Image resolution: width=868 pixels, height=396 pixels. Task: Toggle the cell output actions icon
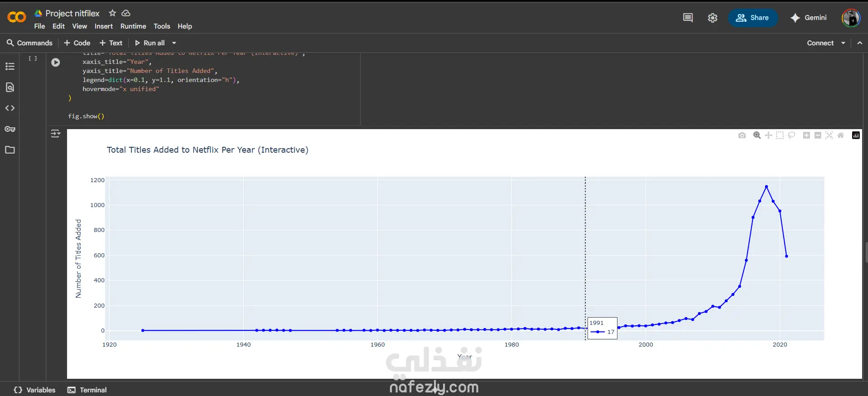[56, 134]
